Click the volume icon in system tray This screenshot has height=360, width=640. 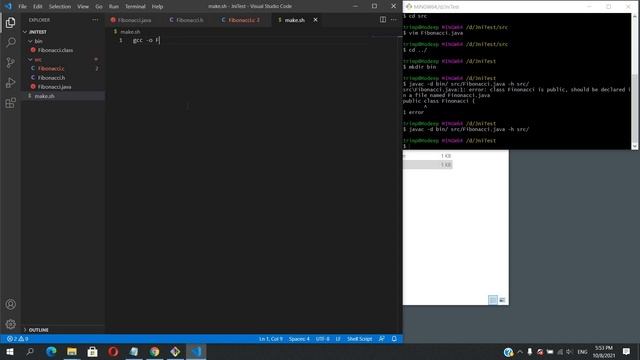[x=569, y=351]
